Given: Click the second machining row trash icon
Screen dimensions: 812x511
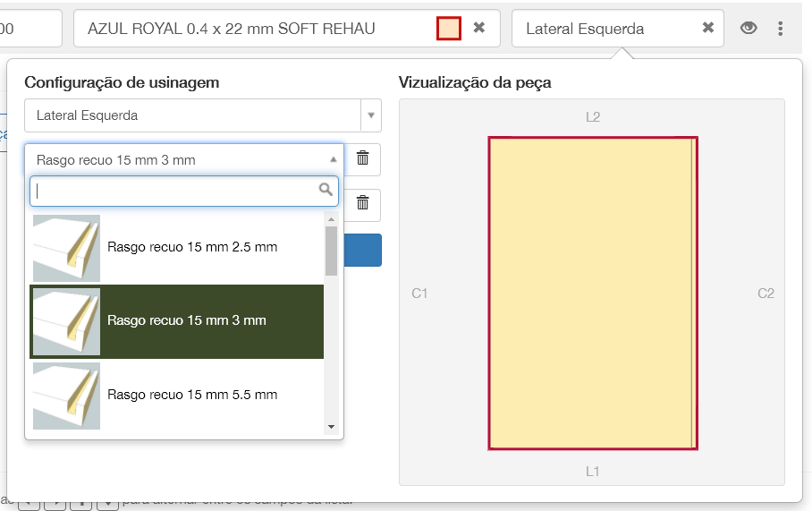Looking at the screenshot, I should [x=362, y=203].
